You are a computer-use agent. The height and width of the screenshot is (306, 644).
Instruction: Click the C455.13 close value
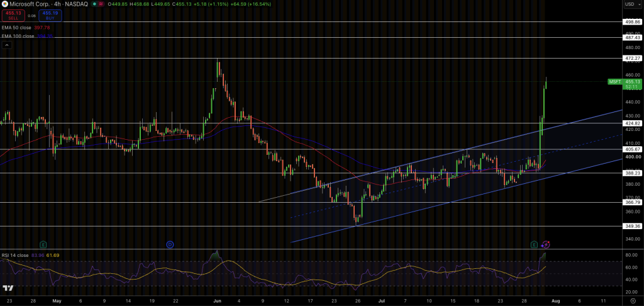point(183,4)
